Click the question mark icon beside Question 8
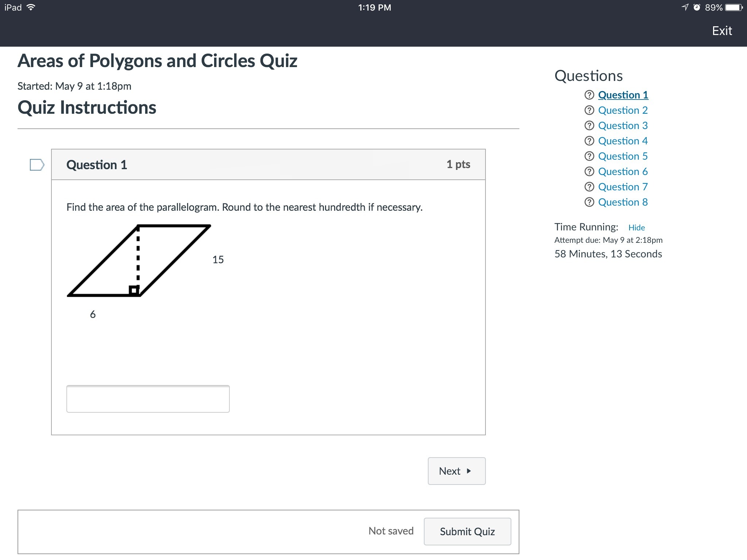Screen dimensions: 747x560 point(589,202)
